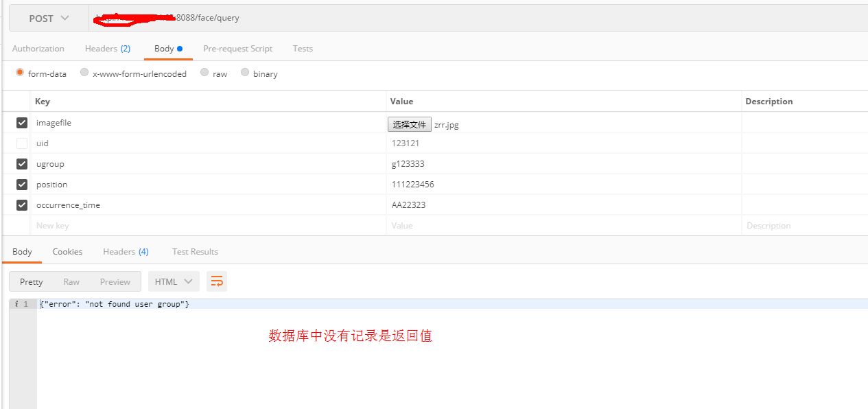Select the x-www-form-urlencoded radio option
This screenshot has width=868, height=409.
(x=84, y=73)
